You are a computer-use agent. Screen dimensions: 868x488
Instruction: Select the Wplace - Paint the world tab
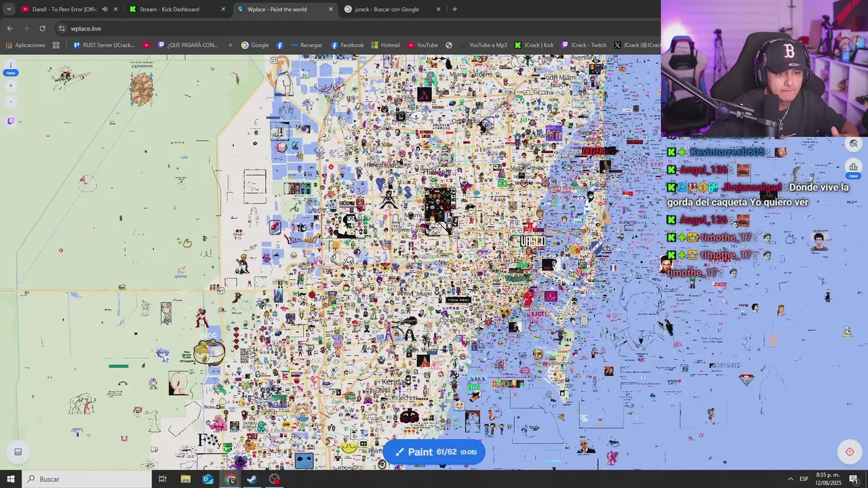pyautogui.click(x=277, y=9)
